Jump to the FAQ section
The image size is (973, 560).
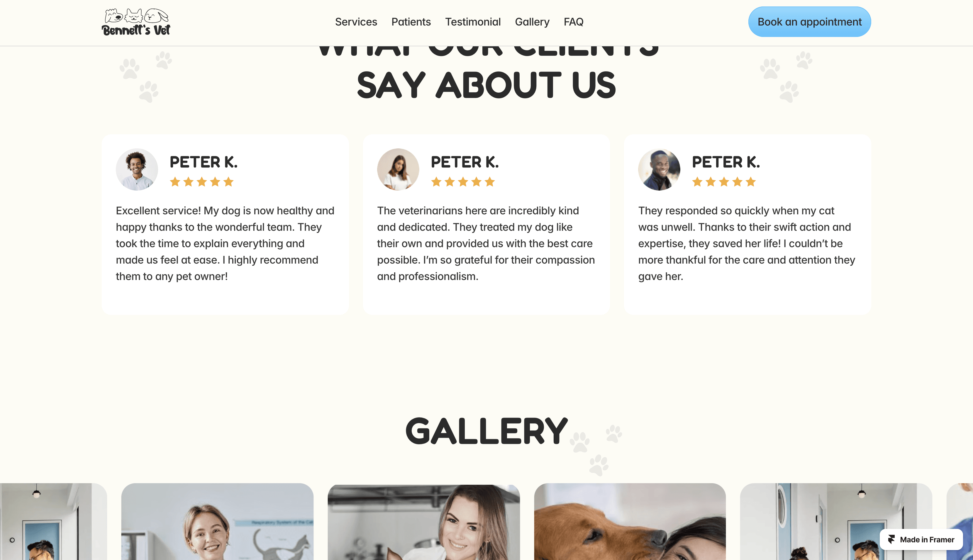point(573,22)
